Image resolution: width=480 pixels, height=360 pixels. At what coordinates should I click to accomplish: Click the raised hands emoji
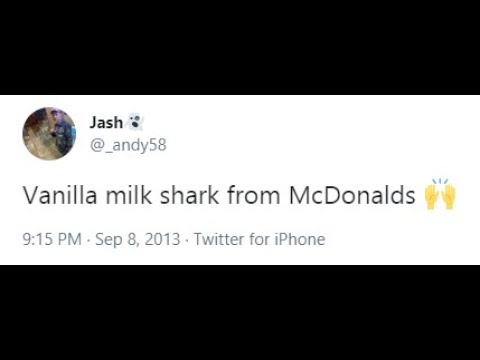pos(440,194)
